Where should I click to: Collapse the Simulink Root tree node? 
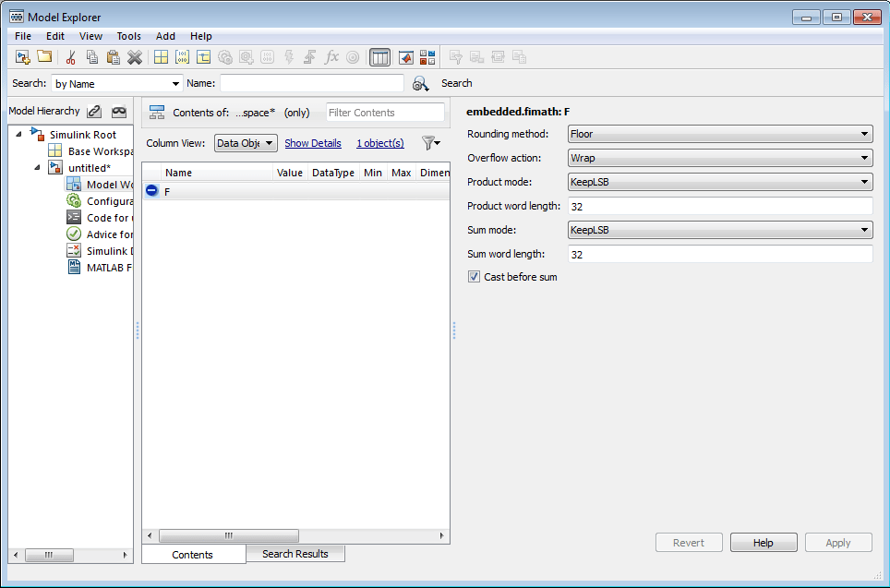pyautogui.click(x=18, y=135)
